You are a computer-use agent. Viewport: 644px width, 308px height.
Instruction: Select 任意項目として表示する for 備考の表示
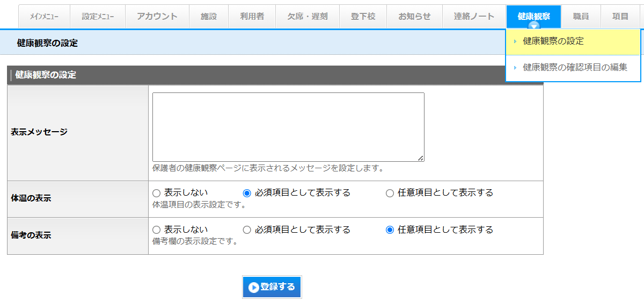(390, 230)
